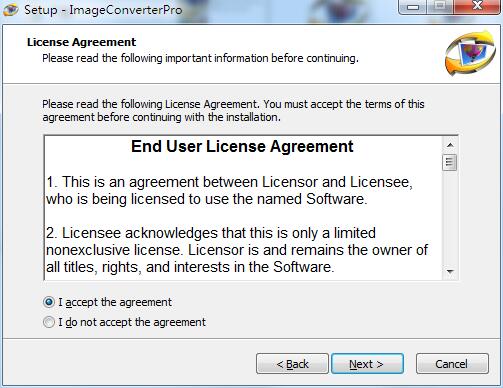Click the license scrollbar down arrow
Screen dimensions: 503x388
[450, 272]
